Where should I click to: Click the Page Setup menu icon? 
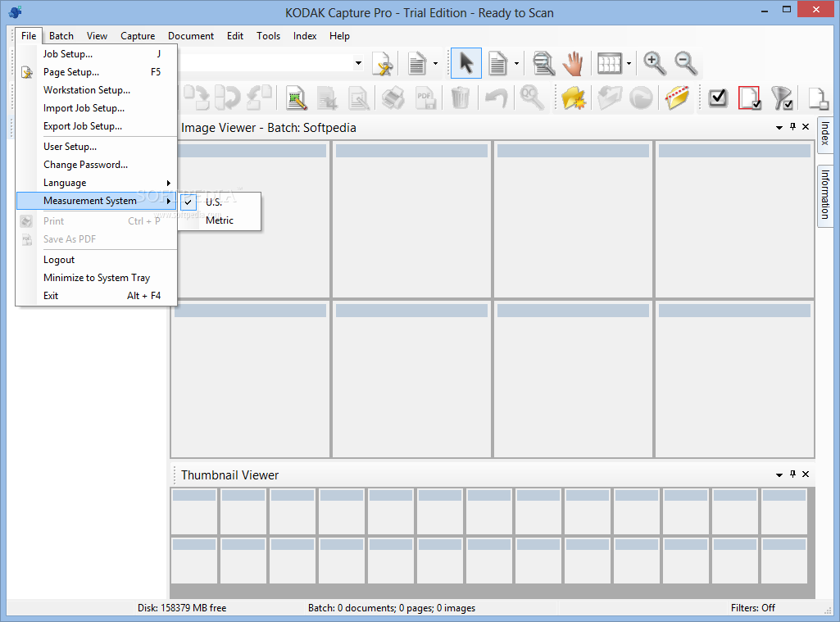27,72
